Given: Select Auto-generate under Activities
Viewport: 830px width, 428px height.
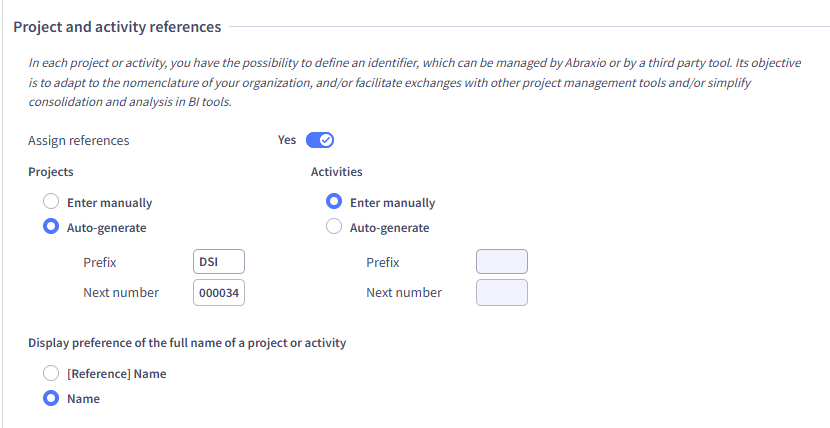Looking at the screenshot, I should click(335, 227).
